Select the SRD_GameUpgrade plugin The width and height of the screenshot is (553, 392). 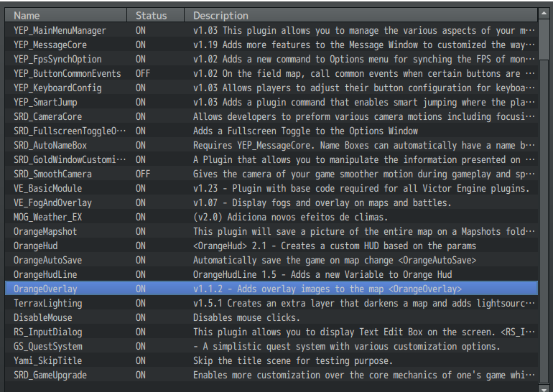click(271, 375)
